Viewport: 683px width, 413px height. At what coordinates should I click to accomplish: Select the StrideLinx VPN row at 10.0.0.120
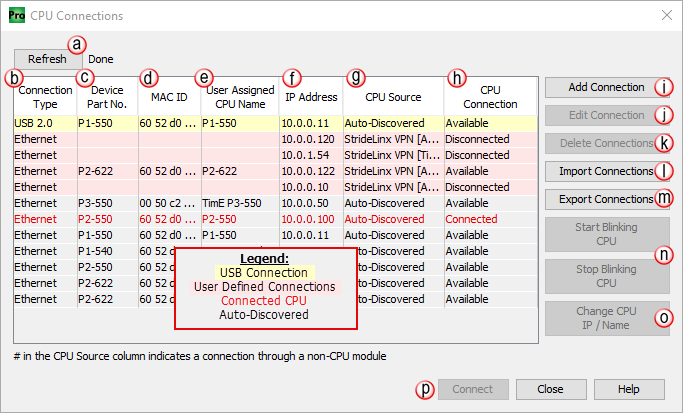point(230,139)
